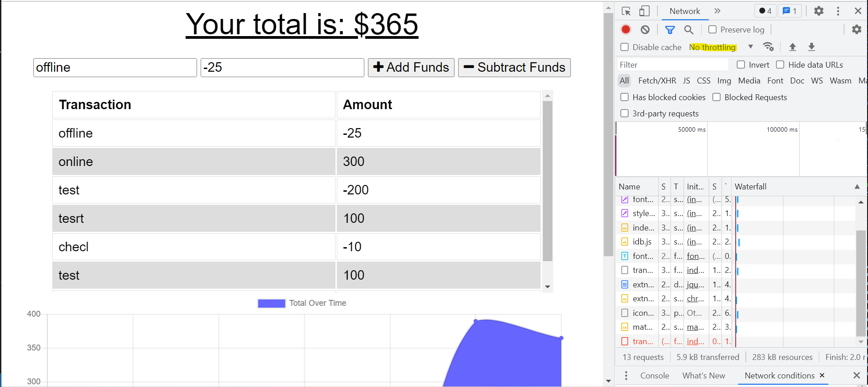Open network conditions wifi icon

click(x=768, y=47)
